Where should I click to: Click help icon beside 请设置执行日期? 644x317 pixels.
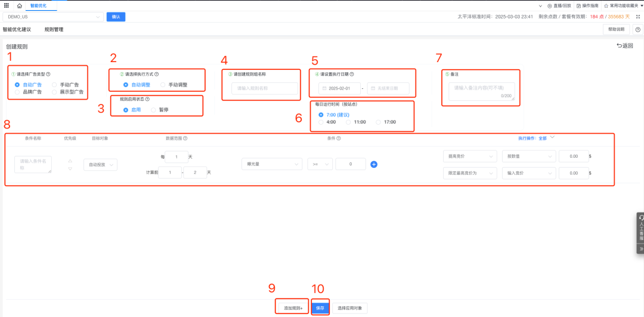tap(352, 75)
